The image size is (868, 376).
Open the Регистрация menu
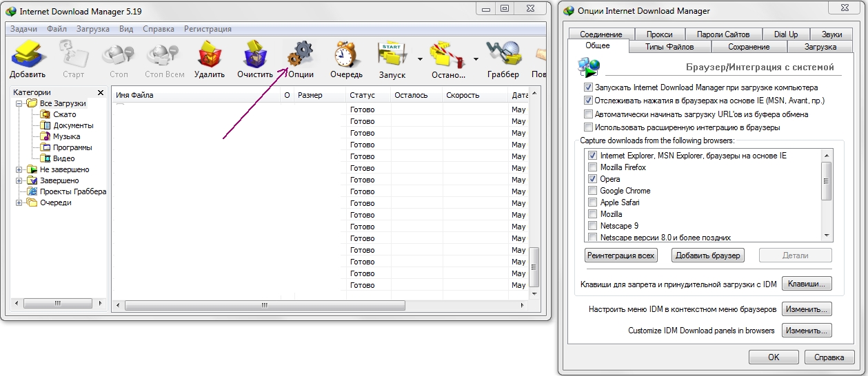coord(208,29)
